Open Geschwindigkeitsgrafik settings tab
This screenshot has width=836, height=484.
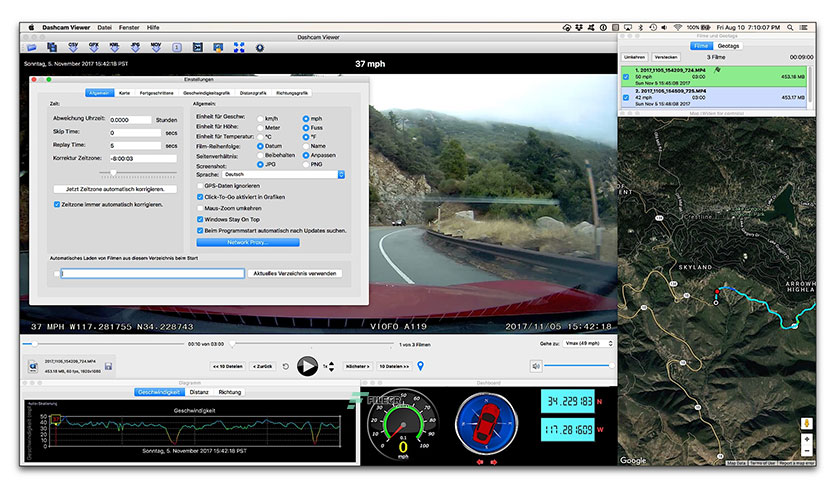coord(206,93)
